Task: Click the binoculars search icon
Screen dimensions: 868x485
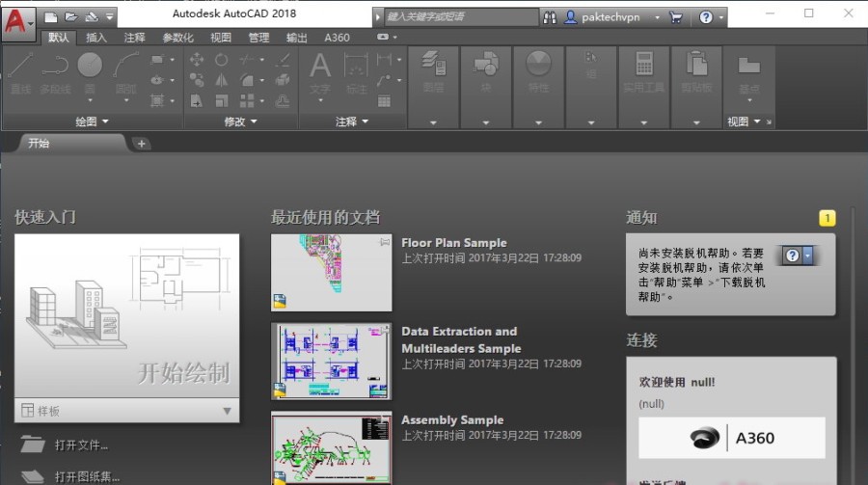Action: [x=551, y=16]
